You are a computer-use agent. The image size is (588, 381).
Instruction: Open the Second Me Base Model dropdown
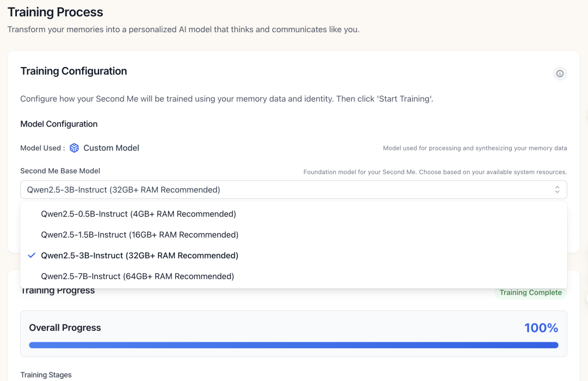coord(293,190)
